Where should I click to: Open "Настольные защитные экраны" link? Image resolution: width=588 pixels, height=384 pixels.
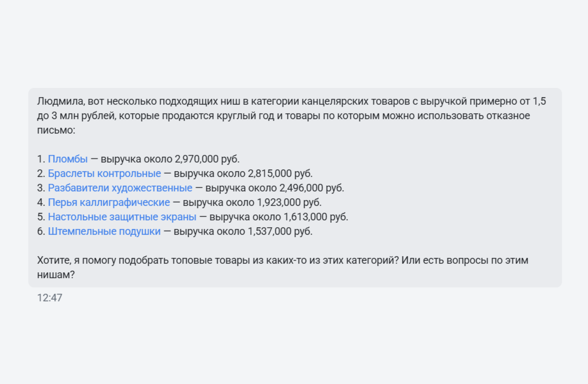point(122,217)
